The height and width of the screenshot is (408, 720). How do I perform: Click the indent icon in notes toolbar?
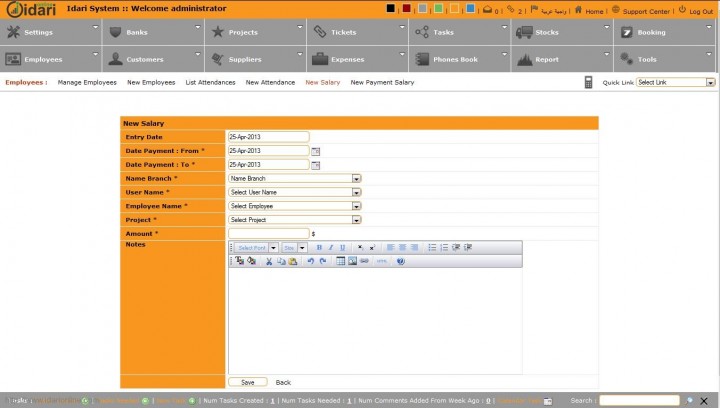tap(468, 247)
